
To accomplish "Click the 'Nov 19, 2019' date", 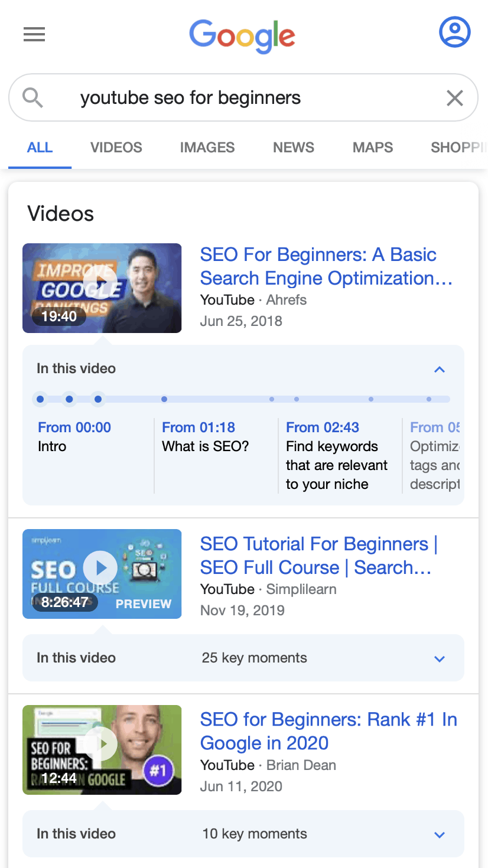I will (242, 611).
